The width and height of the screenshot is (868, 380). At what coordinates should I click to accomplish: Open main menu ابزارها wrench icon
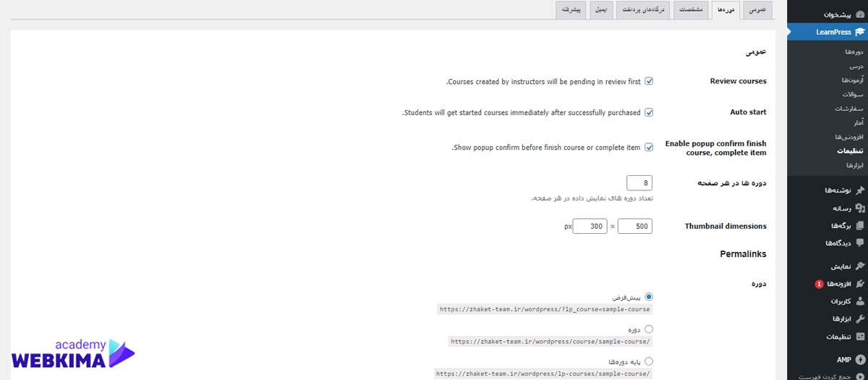click(x=859, y=318)
